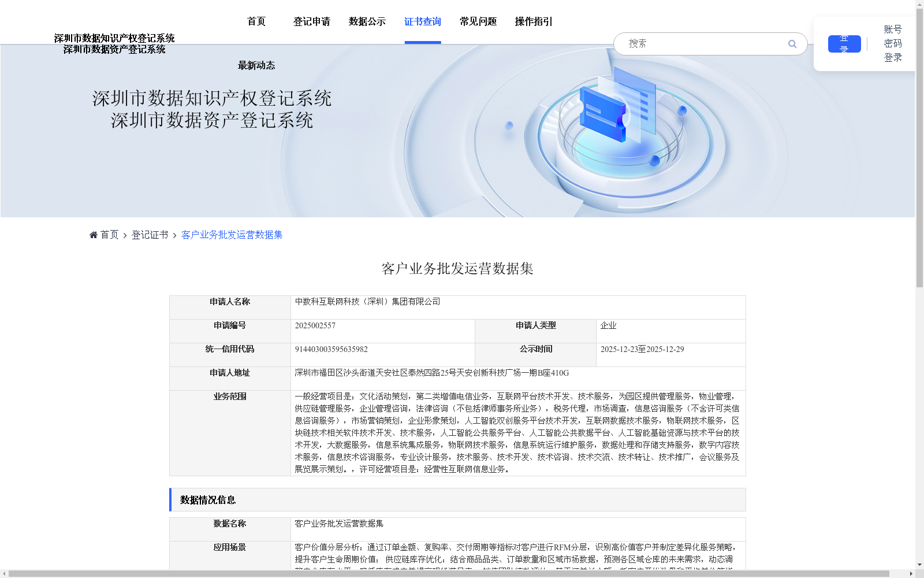Click the 数据名称 label cell
The image size is (924, 578).
coord(230,529)
